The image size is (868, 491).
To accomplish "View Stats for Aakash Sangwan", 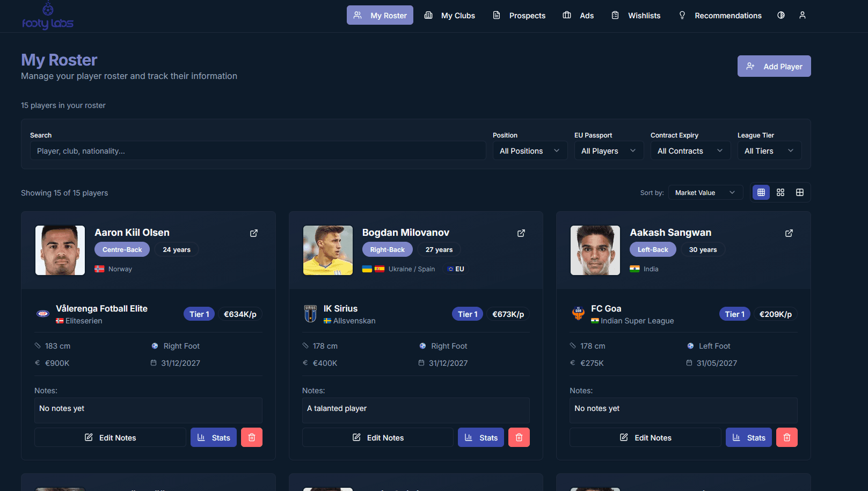I will [x=748, y=437].
